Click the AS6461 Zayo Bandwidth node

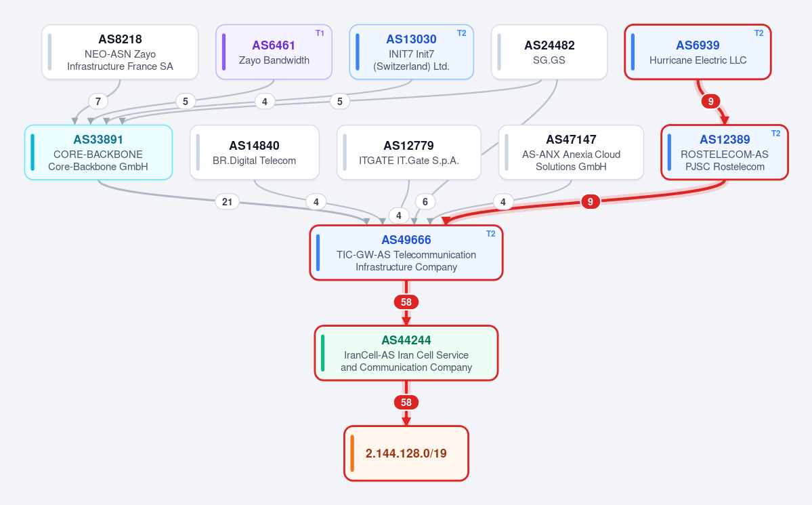point(274,52)
